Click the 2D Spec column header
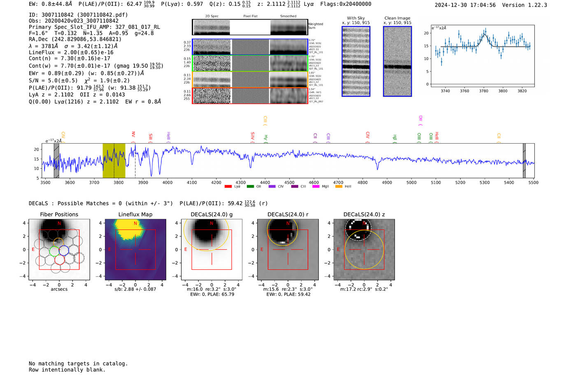The width and height of the screenshot is (576, 392). click(212, 16)
